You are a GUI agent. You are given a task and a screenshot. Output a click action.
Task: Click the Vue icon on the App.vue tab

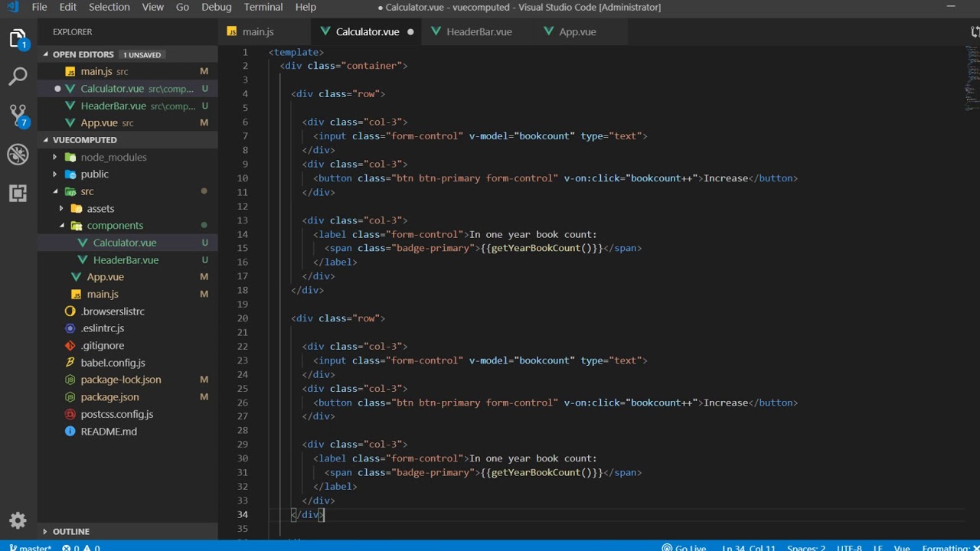(549, 31)
